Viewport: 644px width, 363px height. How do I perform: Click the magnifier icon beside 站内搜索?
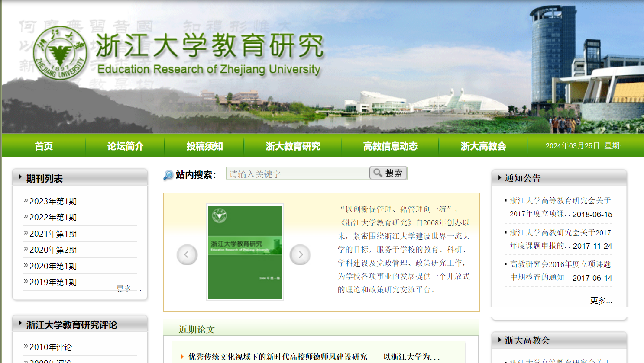tap(168, 175)
